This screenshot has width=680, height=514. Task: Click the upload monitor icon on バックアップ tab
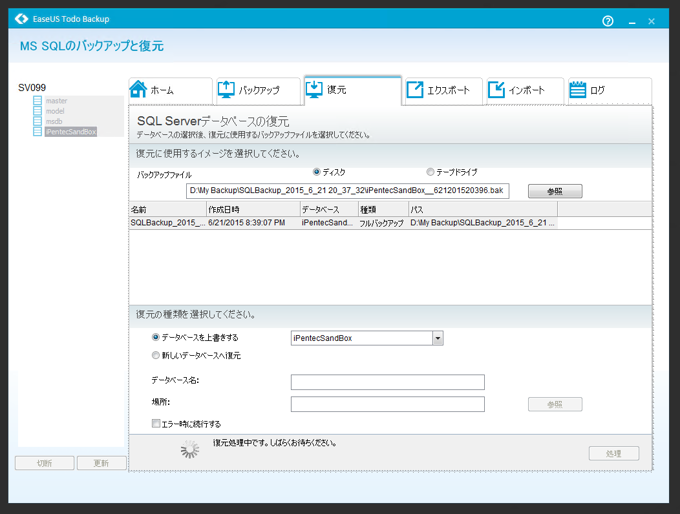(226, 89)
